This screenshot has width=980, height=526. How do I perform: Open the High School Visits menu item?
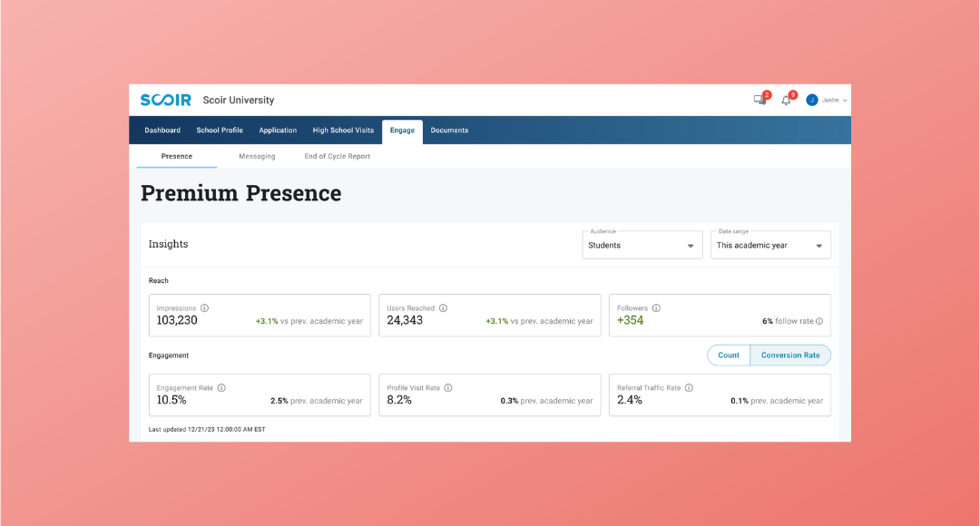coord(343,130)
